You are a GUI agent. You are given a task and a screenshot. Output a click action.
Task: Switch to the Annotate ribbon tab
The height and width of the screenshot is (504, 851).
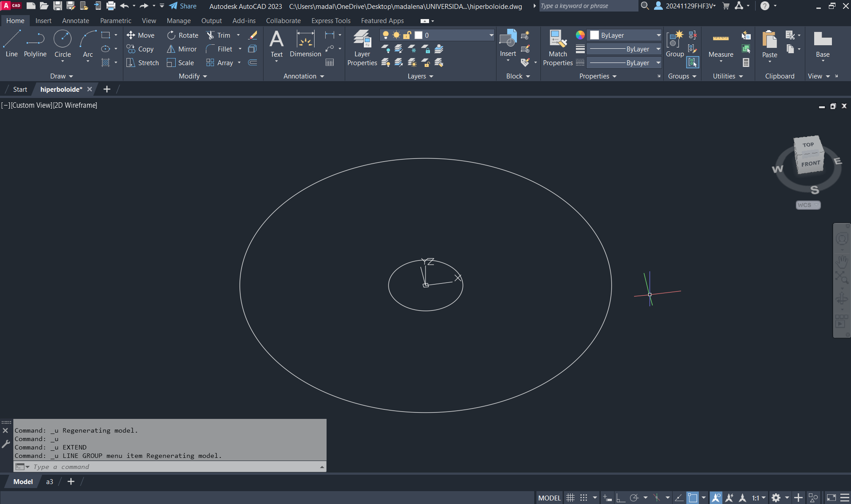click(75, 21)
